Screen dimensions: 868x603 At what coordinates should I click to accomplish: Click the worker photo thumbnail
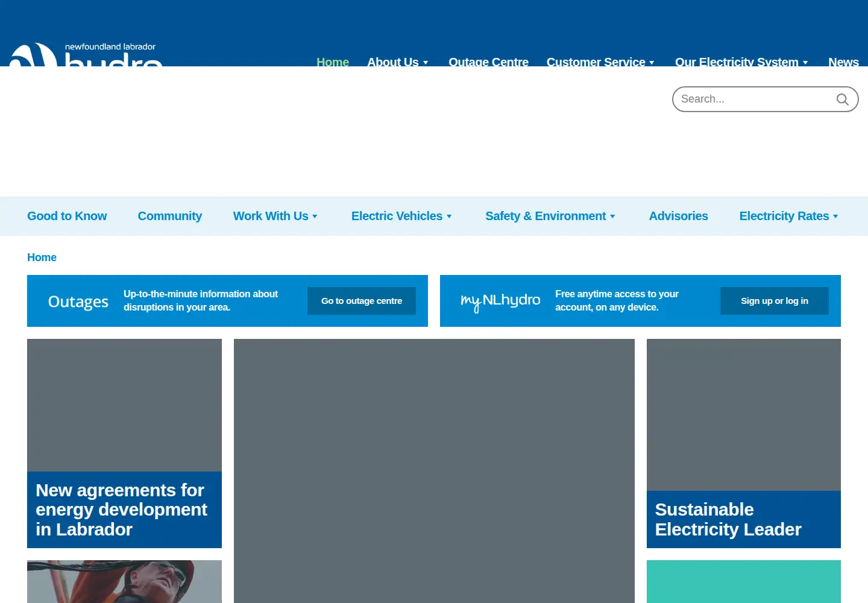[124, 581]
